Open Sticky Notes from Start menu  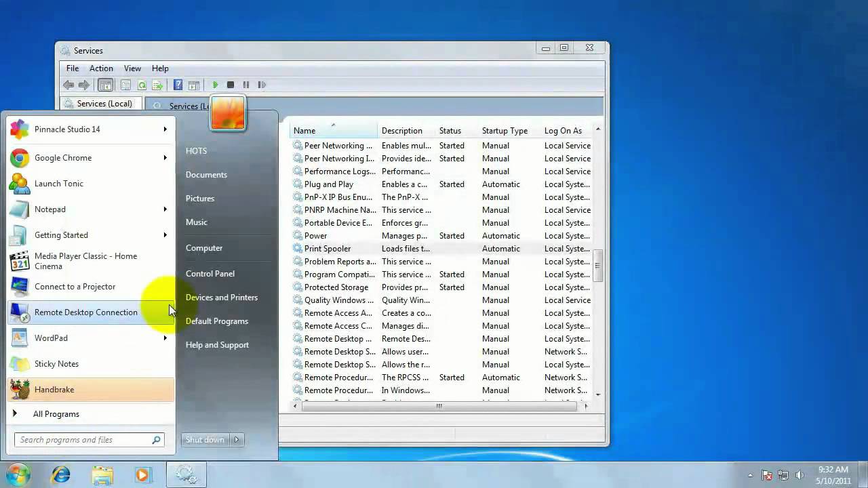point(91,364)
